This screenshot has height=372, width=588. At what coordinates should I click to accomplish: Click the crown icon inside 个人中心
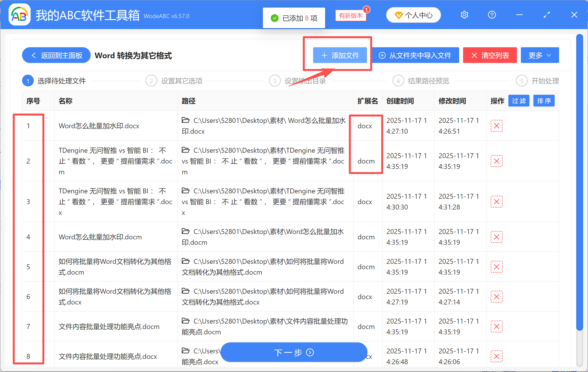click(x=399, y=15)
